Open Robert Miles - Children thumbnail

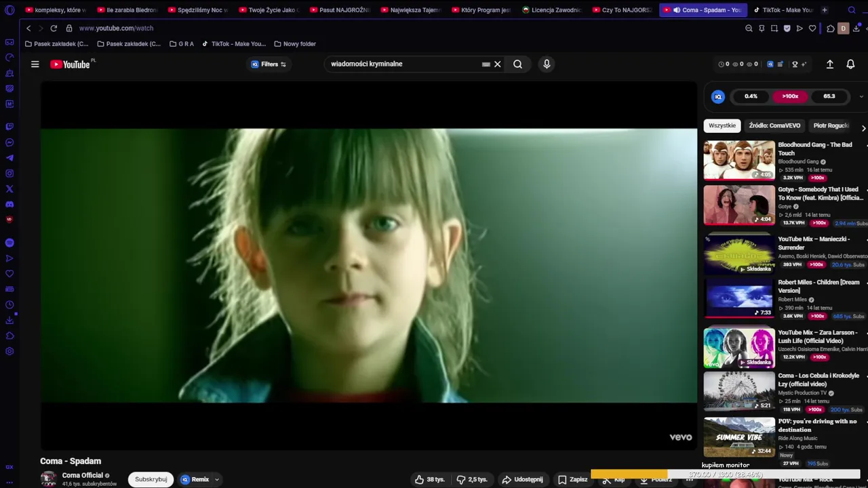click(739, 298)
